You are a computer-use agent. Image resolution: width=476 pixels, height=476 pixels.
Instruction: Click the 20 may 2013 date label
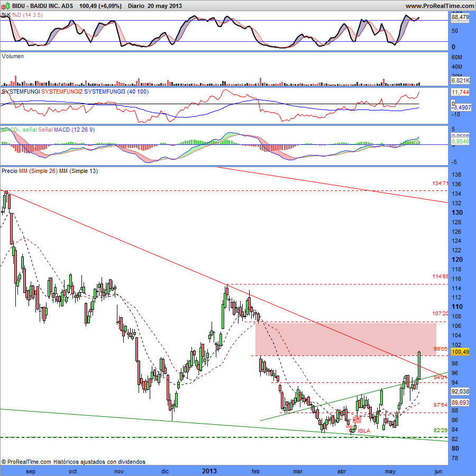[165, 6]
